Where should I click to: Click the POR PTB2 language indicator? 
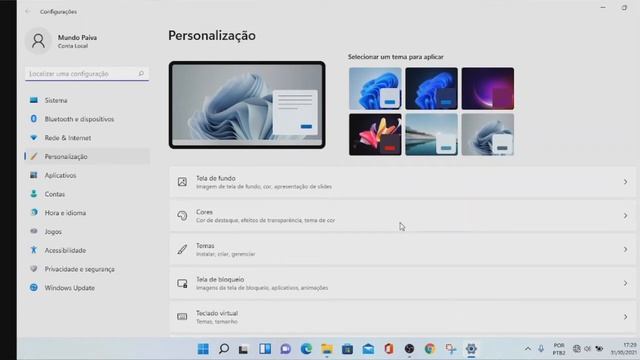[559, 349]
